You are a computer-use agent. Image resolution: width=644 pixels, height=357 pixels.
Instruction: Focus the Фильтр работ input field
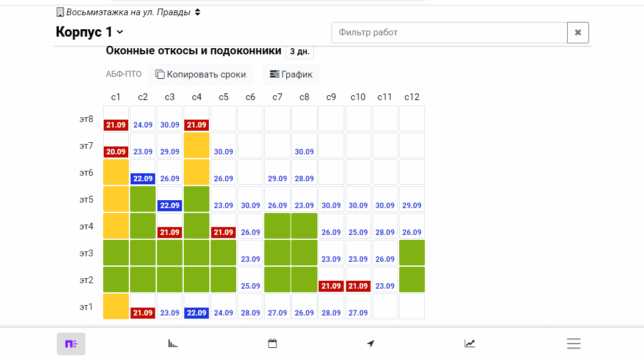point(449,32)
